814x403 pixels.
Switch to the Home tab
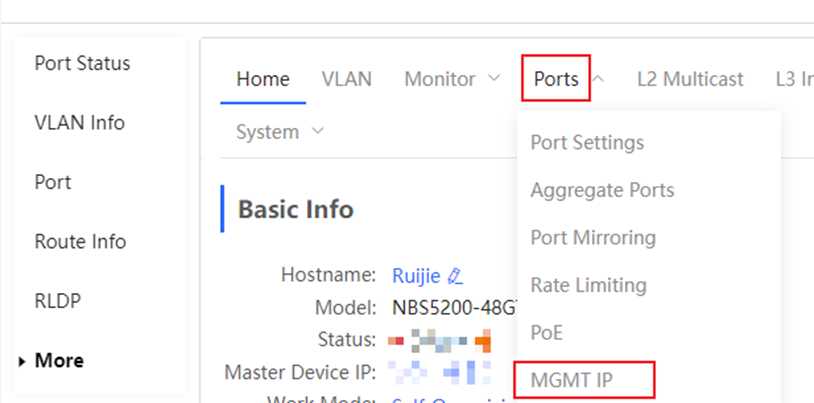pos(263,79)
